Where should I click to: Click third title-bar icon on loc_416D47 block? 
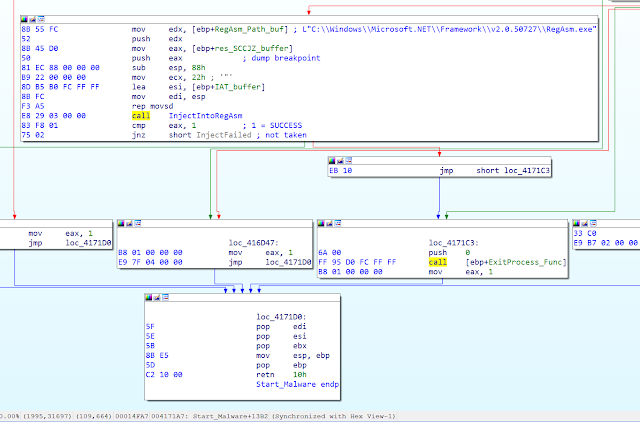tap(138, 223)
